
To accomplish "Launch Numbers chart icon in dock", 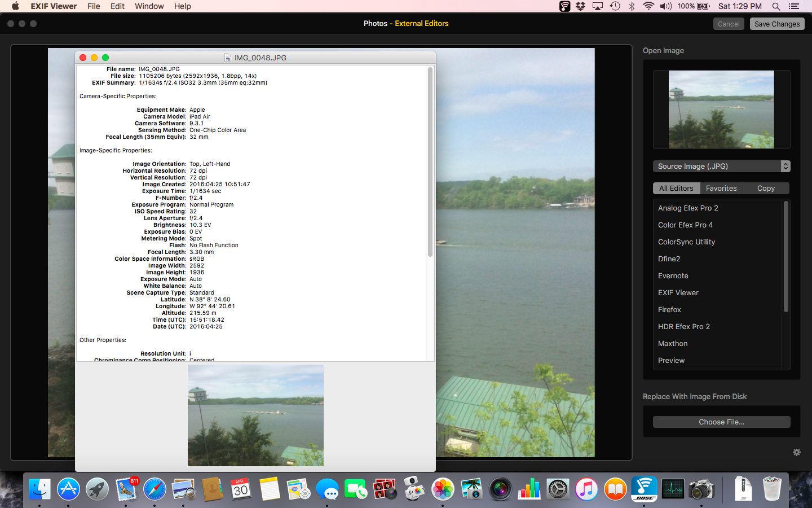I will (x=529, y=489).
